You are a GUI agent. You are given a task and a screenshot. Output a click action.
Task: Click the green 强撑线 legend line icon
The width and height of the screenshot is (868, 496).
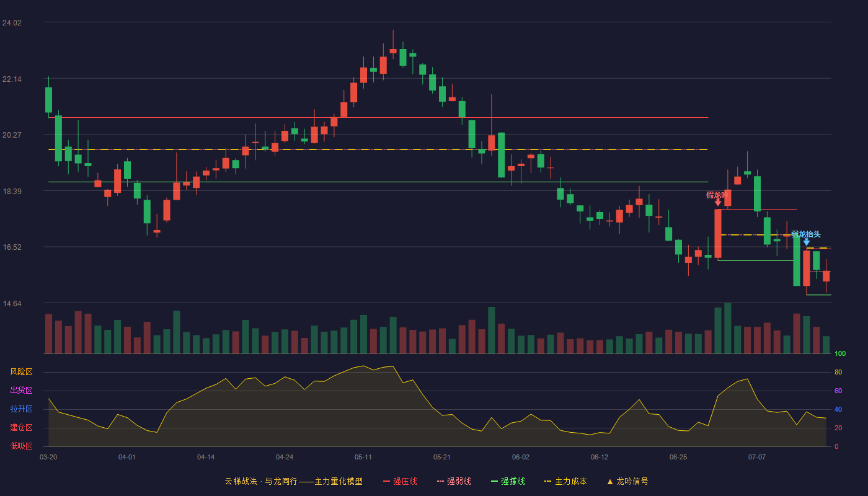click(x=494, y=481)
